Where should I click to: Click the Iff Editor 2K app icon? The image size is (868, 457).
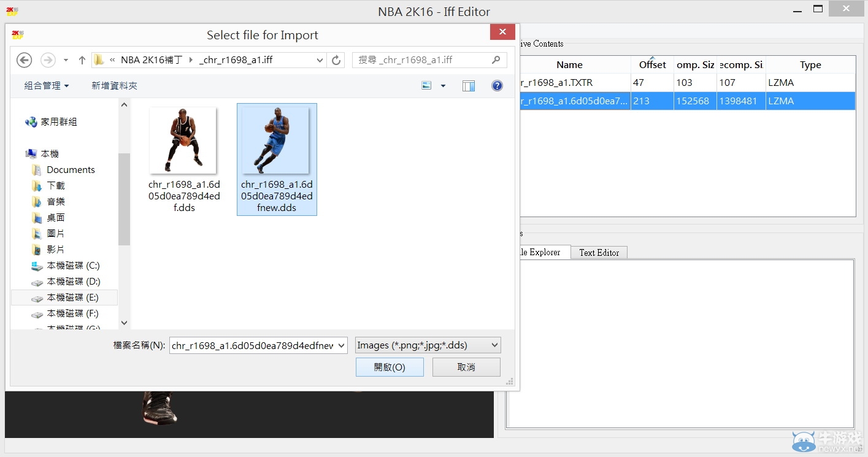[12, 11]
